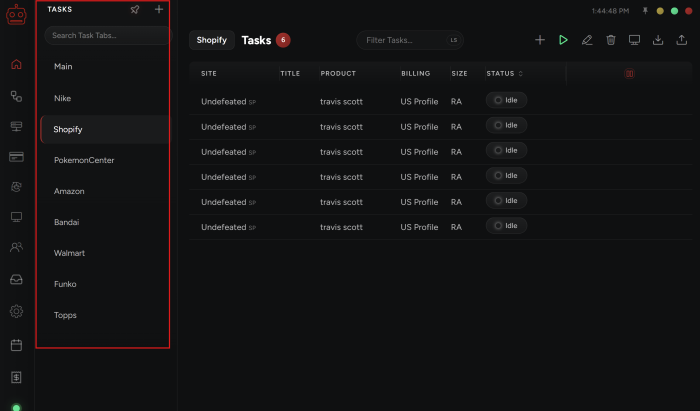
Task: Click the pin icon in title bar
Action: pos(645,11)
